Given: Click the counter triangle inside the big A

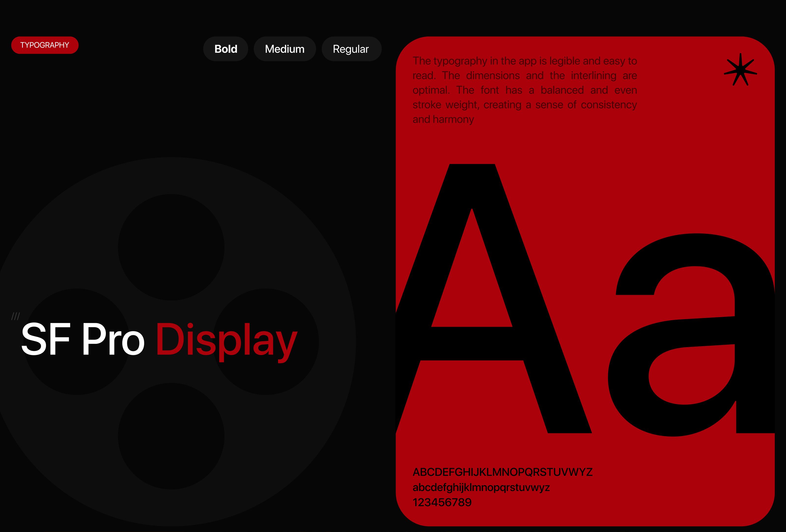Looking at the screenshot, I should tap(472, 287).
